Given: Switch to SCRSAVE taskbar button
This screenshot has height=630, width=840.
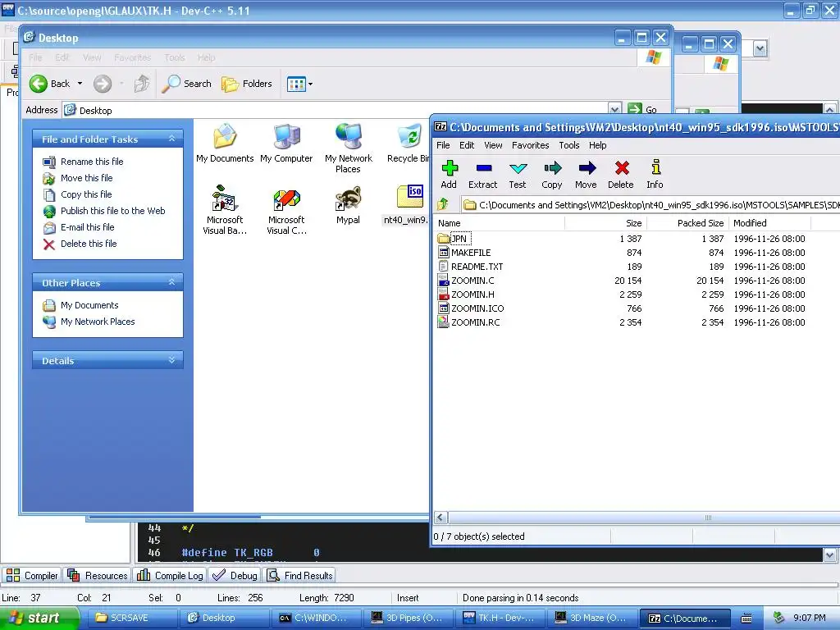Looking at the screenshot, I should tap(130, 618).
